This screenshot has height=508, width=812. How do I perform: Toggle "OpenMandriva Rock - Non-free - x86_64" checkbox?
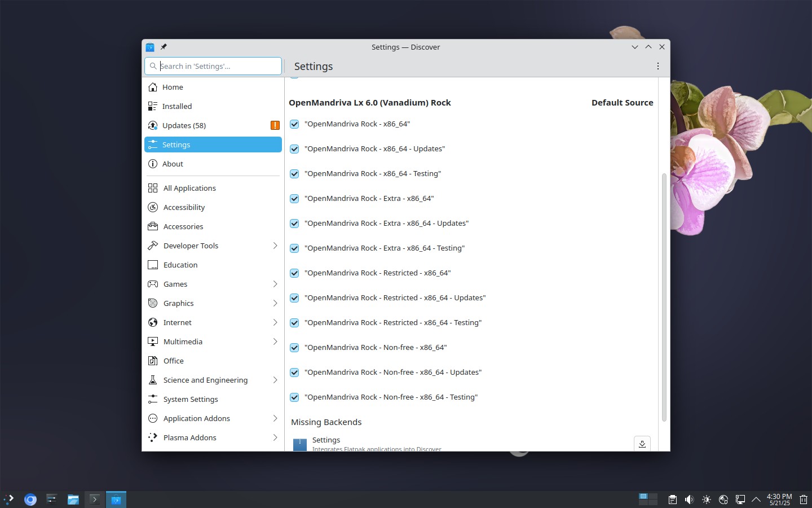tap(294, 348)
